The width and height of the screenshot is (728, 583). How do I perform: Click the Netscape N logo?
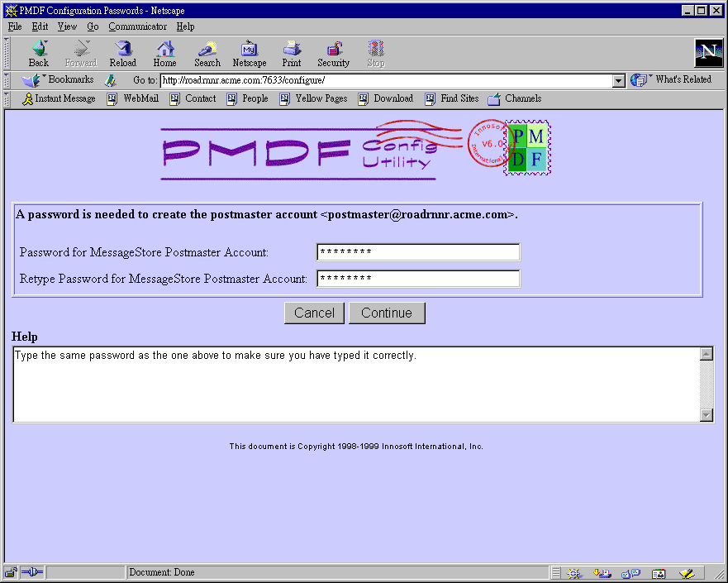708,53
